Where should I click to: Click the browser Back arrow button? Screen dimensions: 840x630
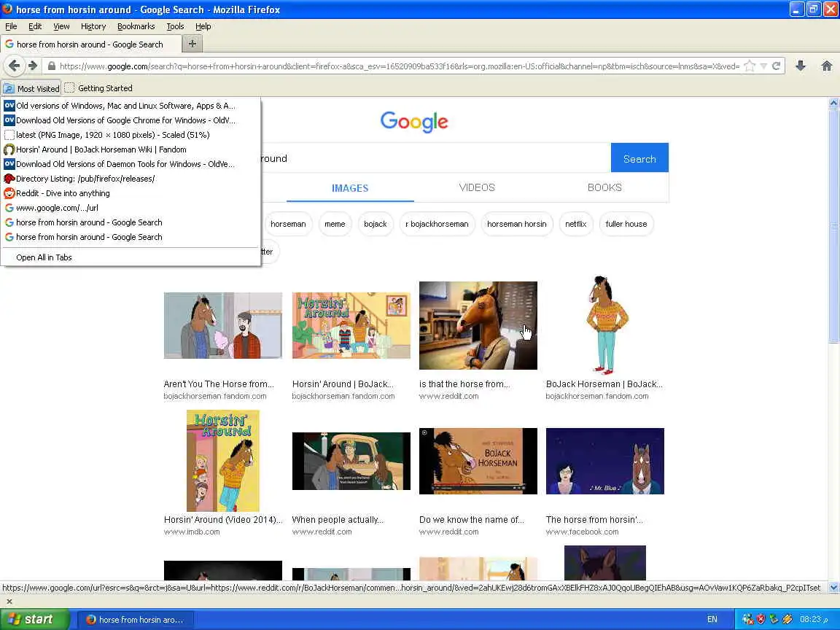click(x=14, y=66)
